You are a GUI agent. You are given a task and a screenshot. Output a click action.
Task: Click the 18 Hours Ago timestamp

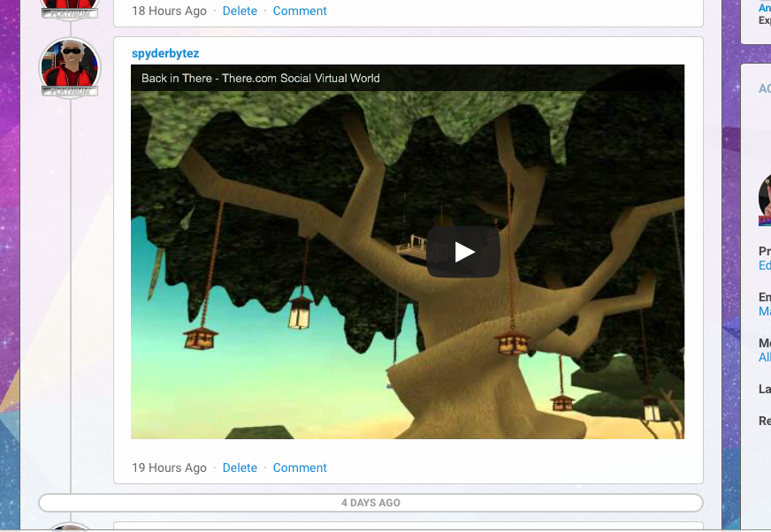(x=169, y=11)
